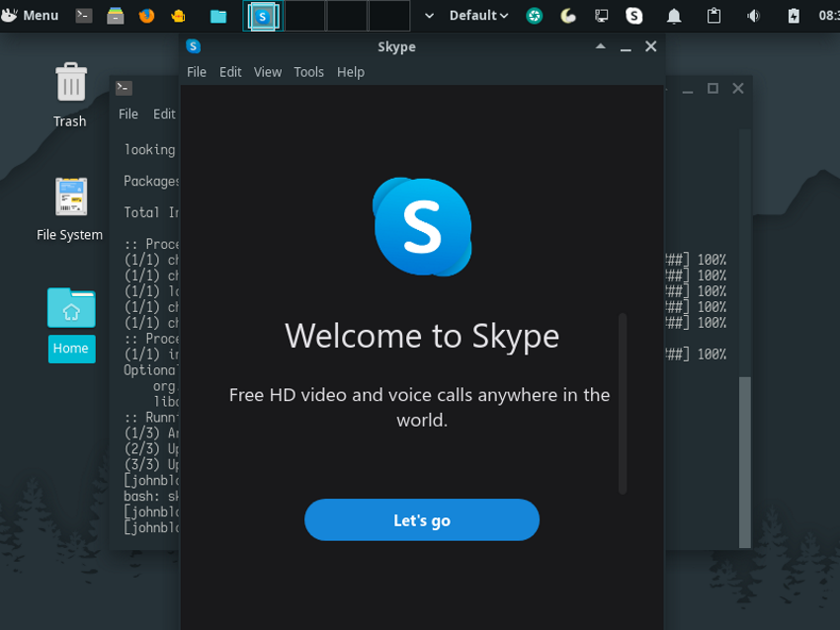This screenshot has height=630, width=840.
Task: Open the clipboard manager tray icon
Action: 714,16
